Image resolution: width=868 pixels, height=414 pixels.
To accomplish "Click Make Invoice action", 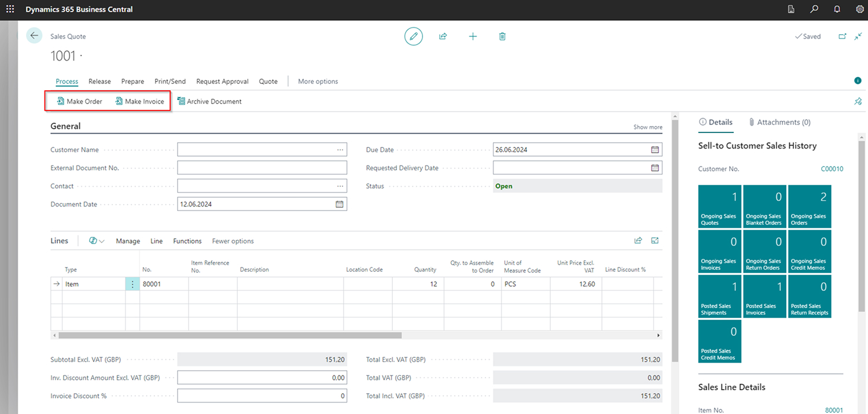I will pyautogui.click(x=139, y=101).
